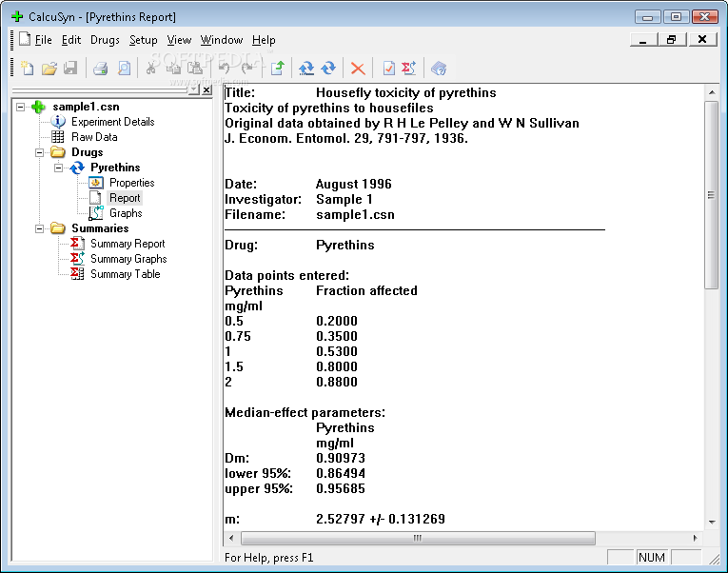This screenshot has width=728, height=573.
Task: Click the Raw Data grid icon
Action: [x=58, y=137]
